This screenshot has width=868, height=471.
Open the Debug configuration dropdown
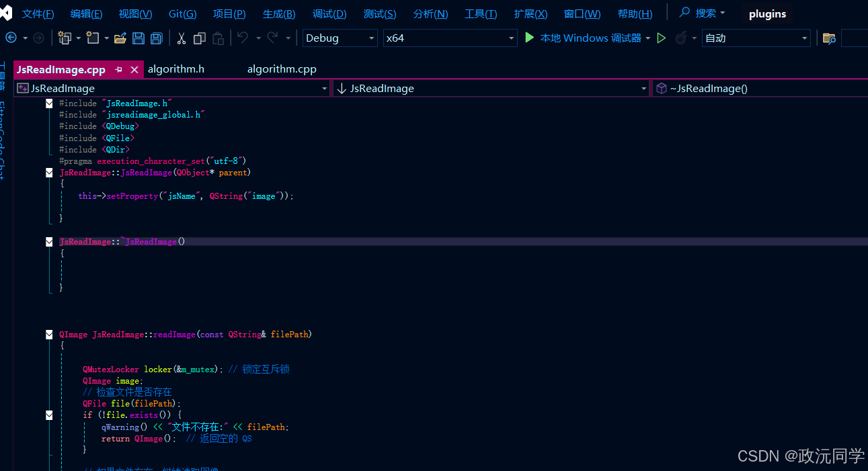pos(340,38)
